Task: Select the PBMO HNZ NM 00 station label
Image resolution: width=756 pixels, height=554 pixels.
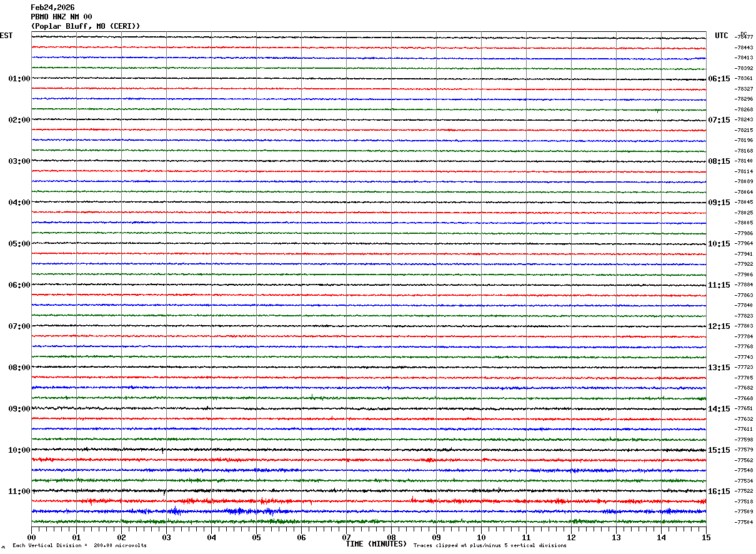Action: tap(61, 17)
